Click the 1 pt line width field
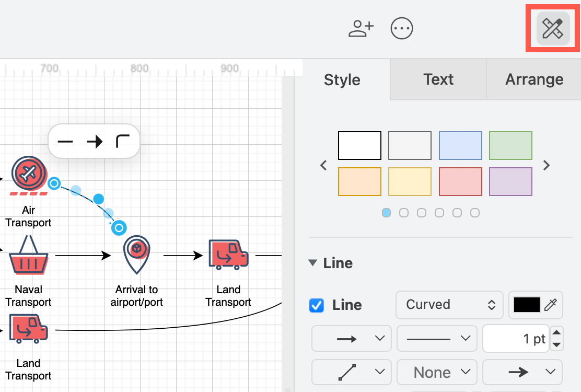This screenshot has height=392, width=581. (516, 339)
